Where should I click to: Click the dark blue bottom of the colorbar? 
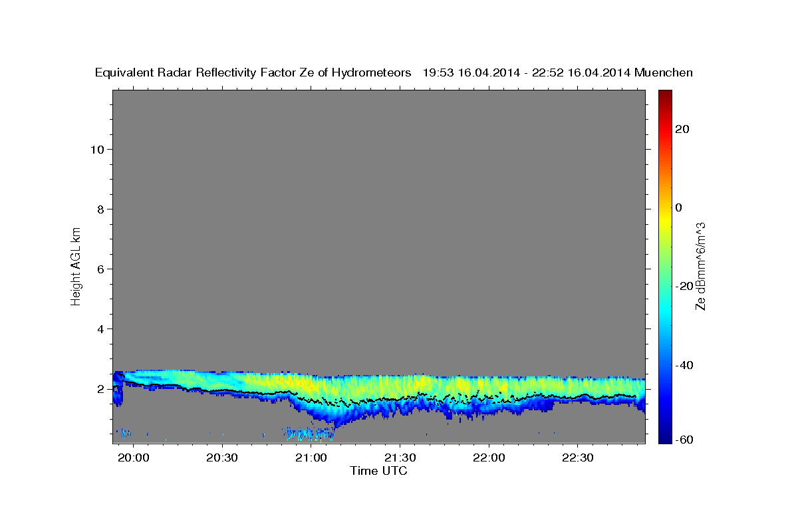tap(665, 438)
